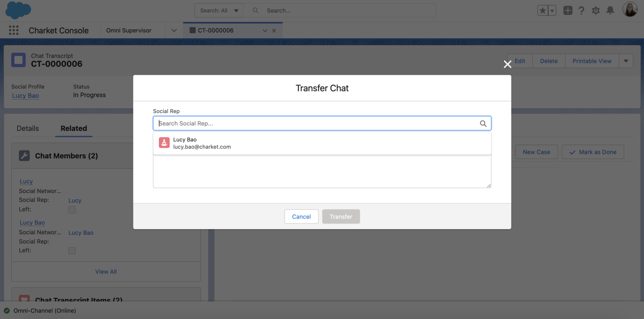Click the Transfer button
The width and height of the screenshot is (644, 319).
(x=341, y=217)
